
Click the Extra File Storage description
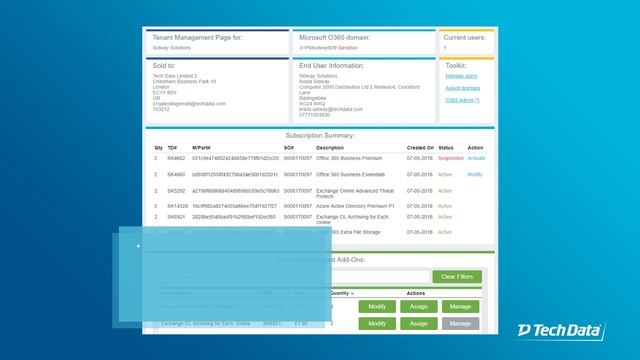(356, 232)
